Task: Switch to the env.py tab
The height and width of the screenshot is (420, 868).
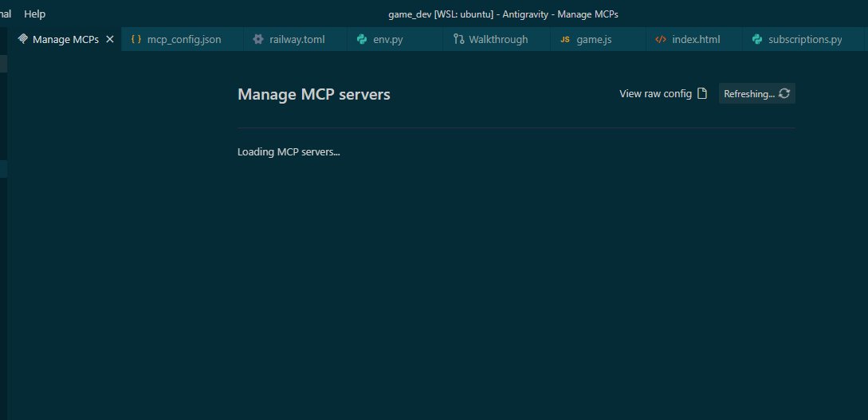Action: (395, 39)
